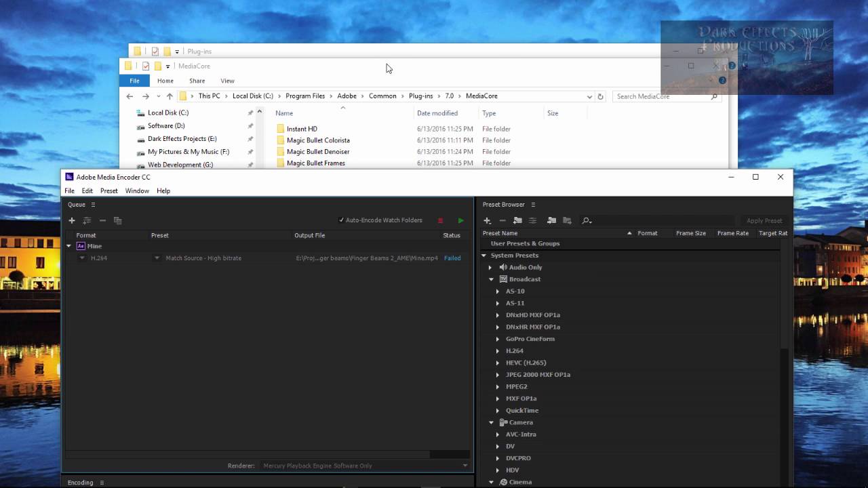Viewport: 868px width, 488px height.
Task: Click the Apply Preset button
Action: (x=764, y=220)
